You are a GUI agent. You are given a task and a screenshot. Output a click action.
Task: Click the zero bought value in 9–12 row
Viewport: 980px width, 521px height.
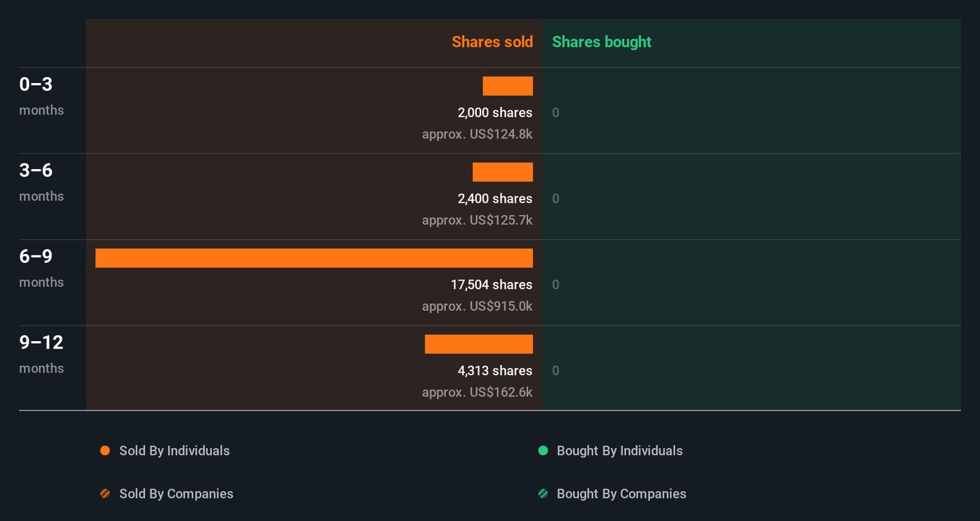point(556,371)
